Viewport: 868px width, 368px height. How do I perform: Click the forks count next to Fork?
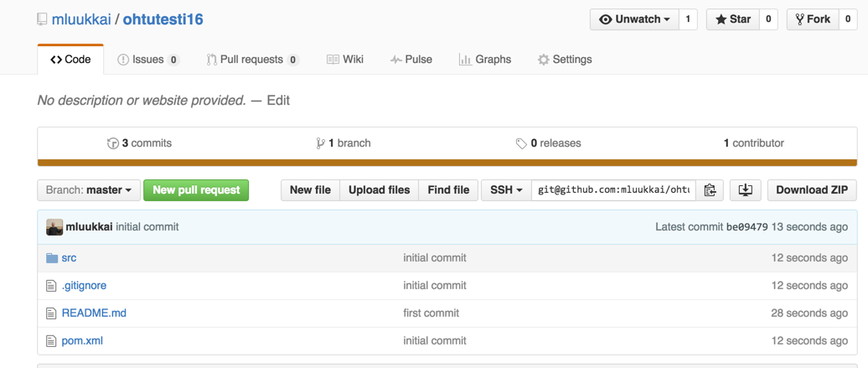pos(848,19)
